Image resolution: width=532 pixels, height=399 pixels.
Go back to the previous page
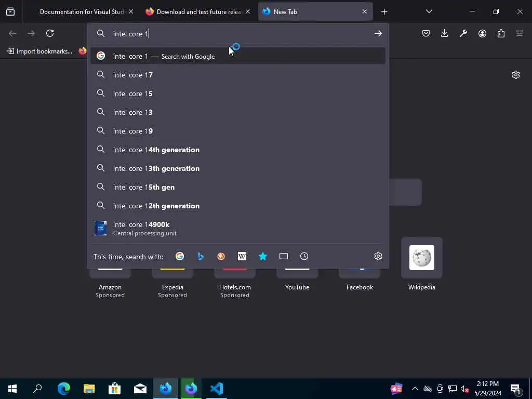(x=12, y=33)
